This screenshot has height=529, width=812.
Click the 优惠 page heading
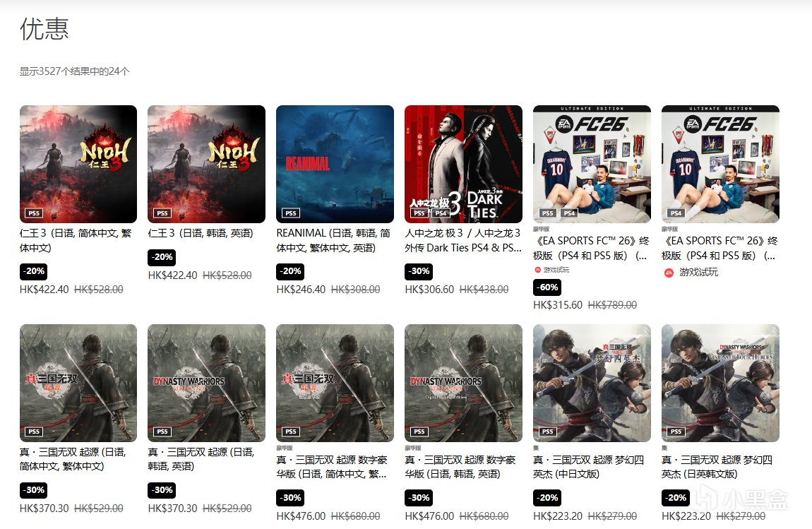click(44, 29)
